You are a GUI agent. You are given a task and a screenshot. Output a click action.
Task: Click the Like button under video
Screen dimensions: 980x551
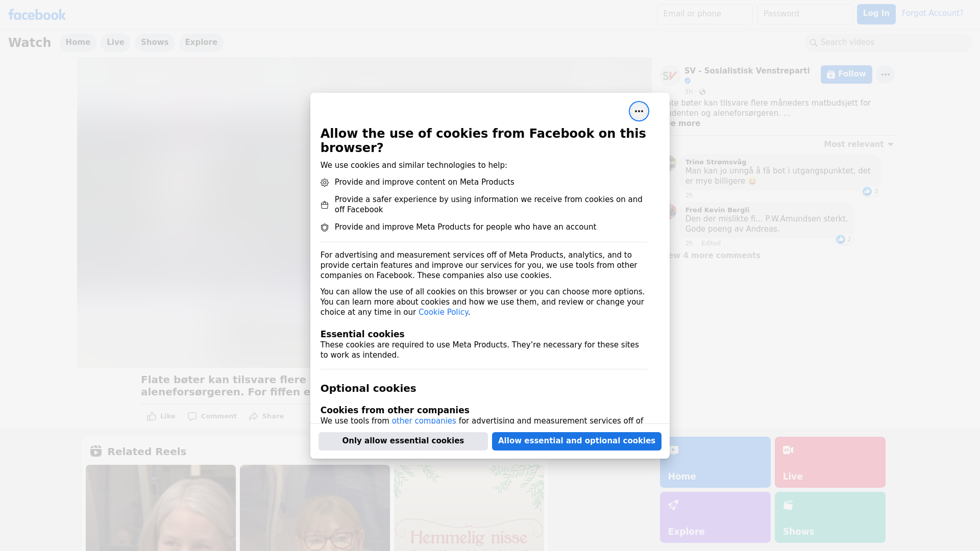click(x=161, y=416)
